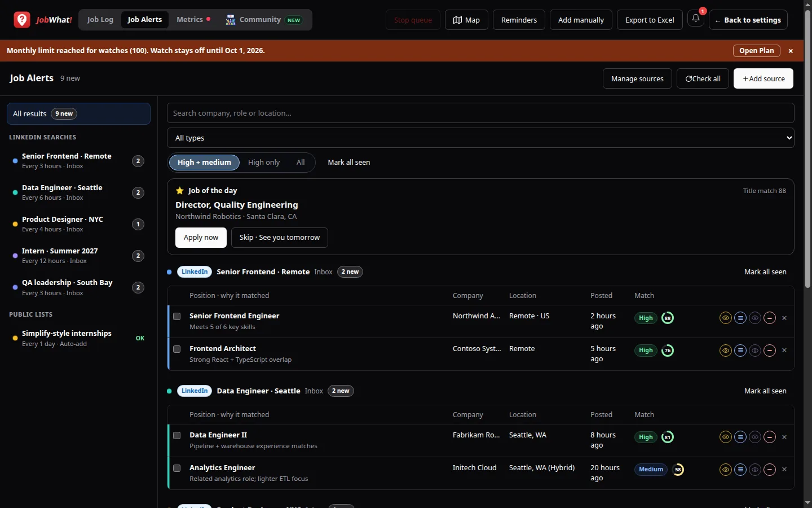Click gray eye icon for Frontend Architect
812x508 pixels.
[755, 351]
